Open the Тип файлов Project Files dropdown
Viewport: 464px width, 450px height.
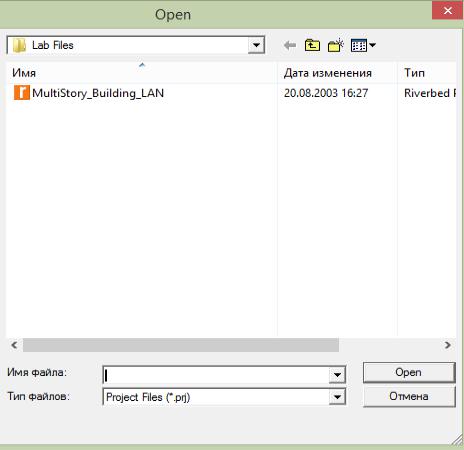pos(337,397)
